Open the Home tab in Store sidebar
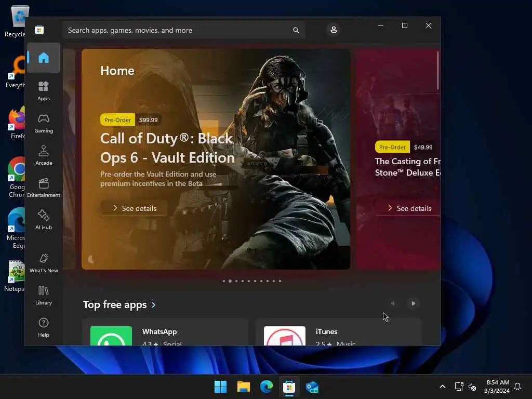This screenshot has width=532, height=399. 44,58
